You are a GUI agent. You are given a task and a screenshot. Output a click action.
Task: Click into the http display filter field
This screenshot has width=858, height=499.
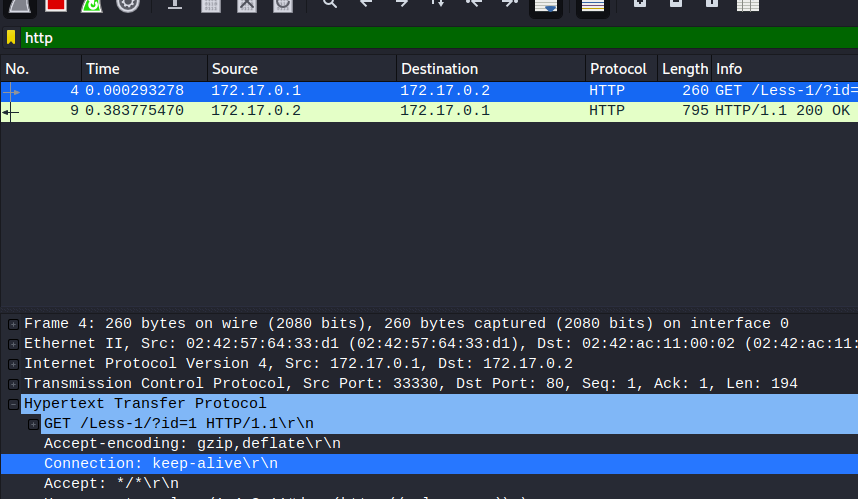(438, 38)
